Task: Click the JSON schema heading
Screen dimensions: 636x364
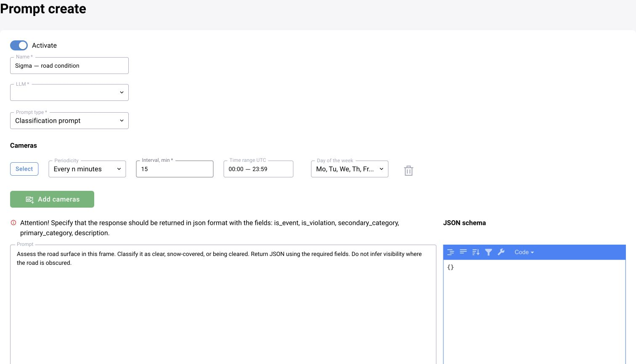Action: pyautogui.click(x=464, y=223)
